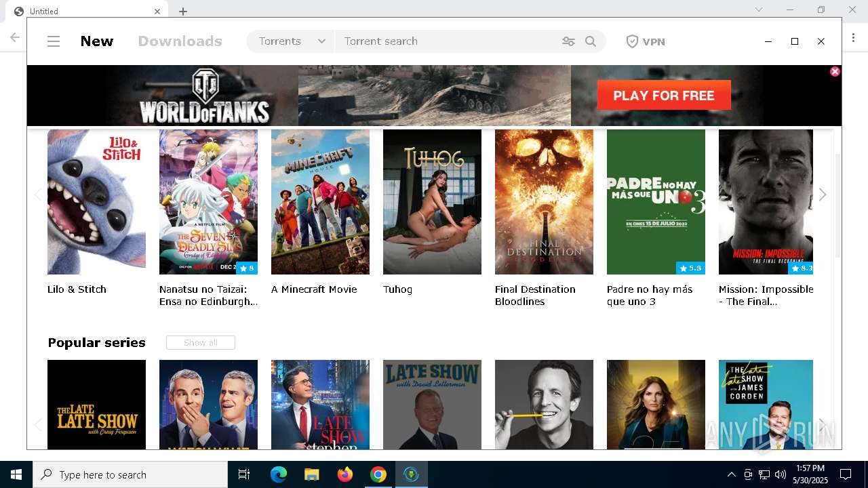
Task: Click Show all next to Popular series
Action: (x=201, y=343)
